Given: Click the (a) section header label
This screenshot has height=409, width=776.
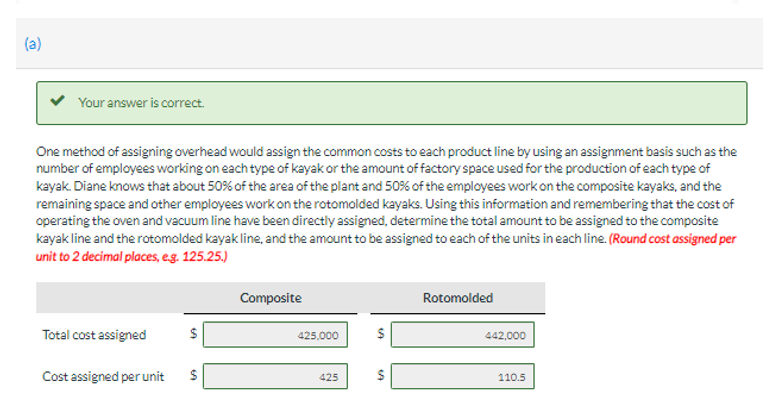Looking at the screenshot, I should [x=33, y=44].
